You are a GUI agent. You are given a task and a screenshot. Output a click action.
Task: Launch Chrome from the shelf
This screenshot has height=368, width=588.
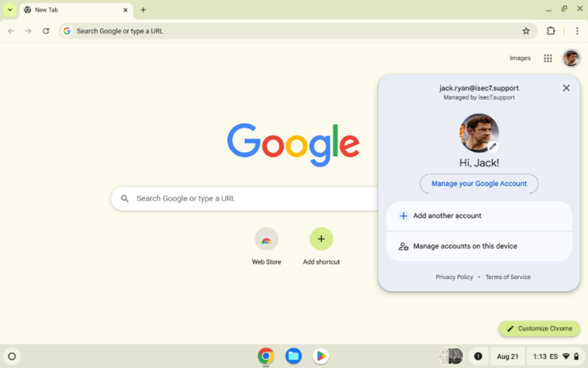266,356
